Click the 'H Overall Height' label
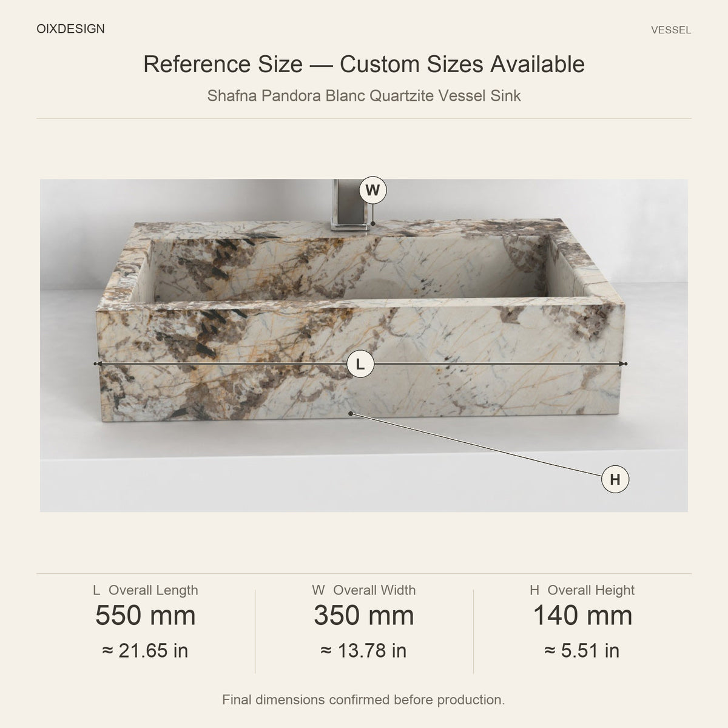The height and width of the screenshot is (728, 728). (x=582, y=590)
